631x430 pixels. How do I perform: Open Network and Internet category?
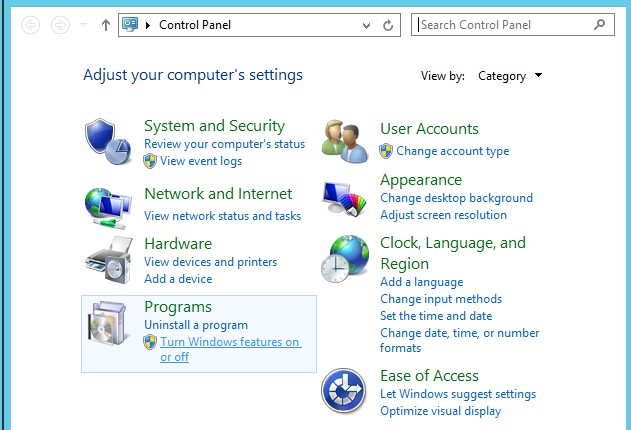coord(218,194)
